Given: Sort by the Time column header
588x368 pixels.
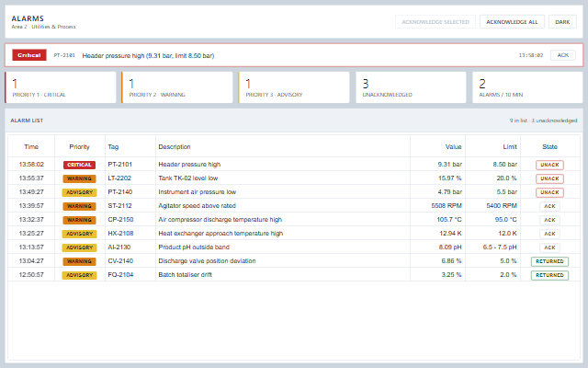Looking at the screenshot, I should (x=31, y=147).
